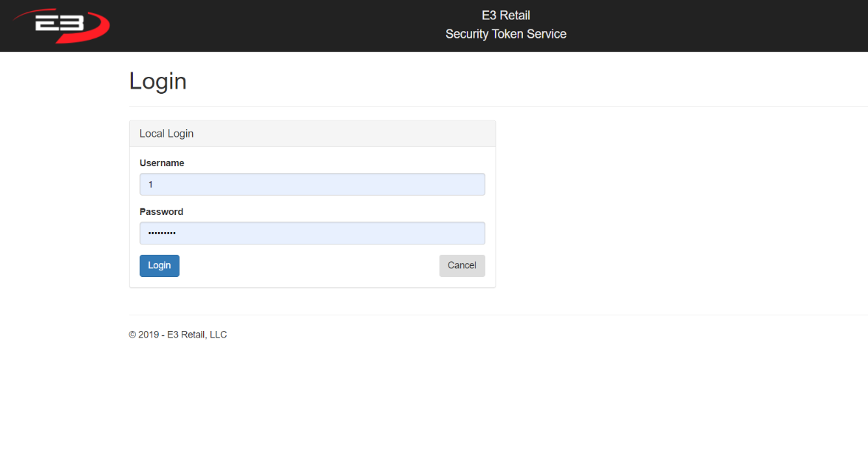The image size is (868, 475).
Task: Click the "Local Login" panel header
Action: click(166, 134)
